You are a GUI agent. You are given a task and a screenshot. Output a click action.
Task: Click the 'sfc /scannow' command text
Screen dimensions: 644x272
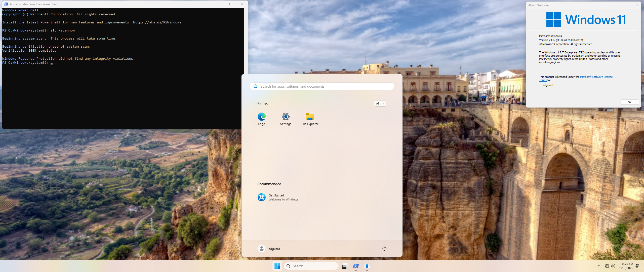click(63, 30)
